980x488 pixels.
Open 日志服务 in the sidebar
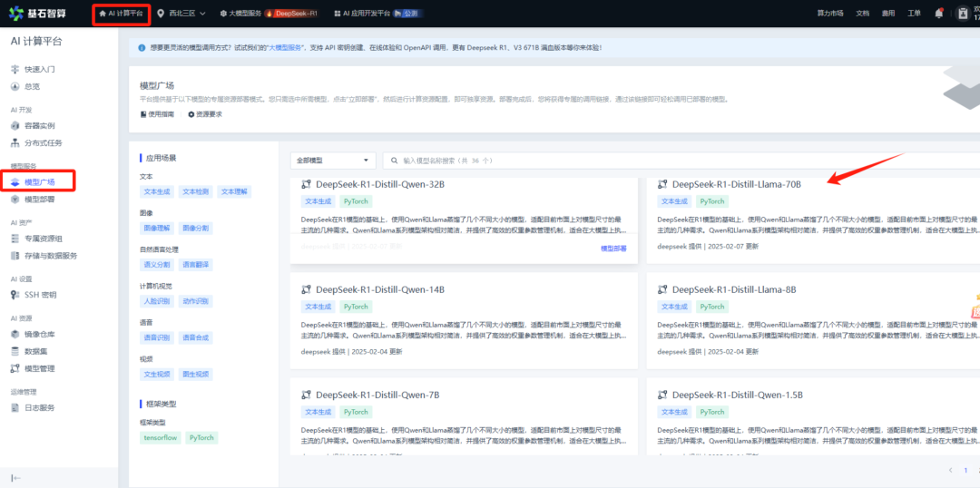[x=39, y=407]
